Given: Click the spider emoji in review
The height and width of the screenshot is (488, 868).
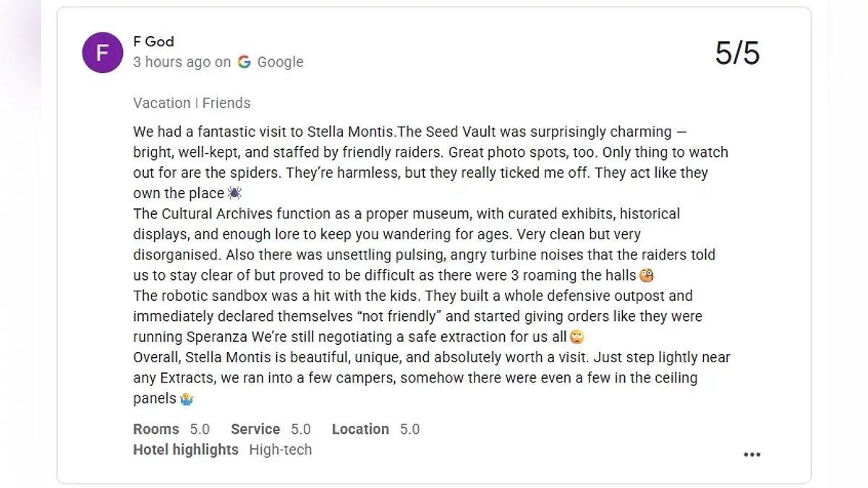Looking at the screenshot, I should (234, 193).
